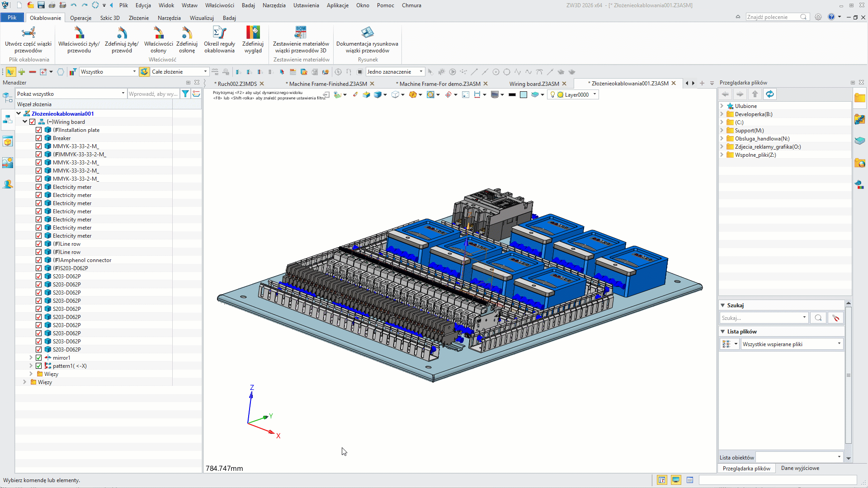Uncheck (F)Installation plate checkbox
Image resolution: width=868 pixels, height=488 pixels.
tap(39, 130)
